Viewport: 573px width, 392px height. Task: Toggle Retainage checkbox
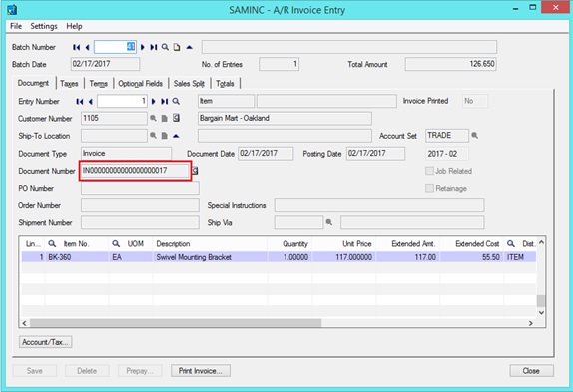click(429, 188)
